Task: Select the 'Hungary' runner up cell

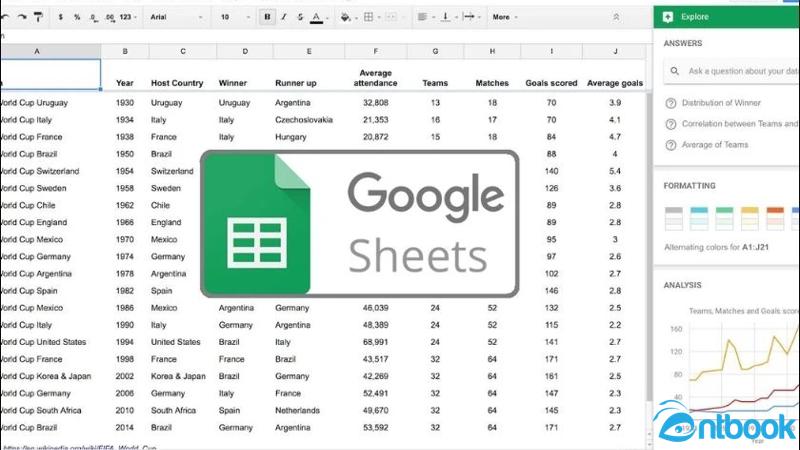Action: [290, 137]
